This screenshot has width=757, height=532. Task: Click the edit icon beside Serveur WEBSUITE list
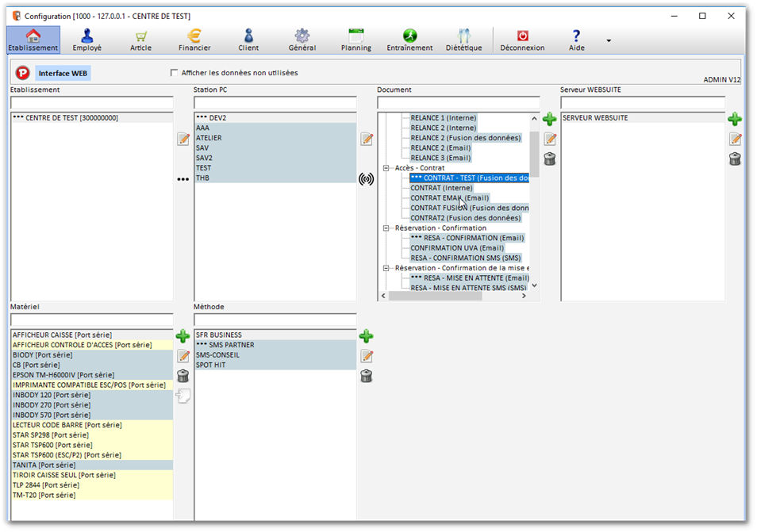click(736, 140)
